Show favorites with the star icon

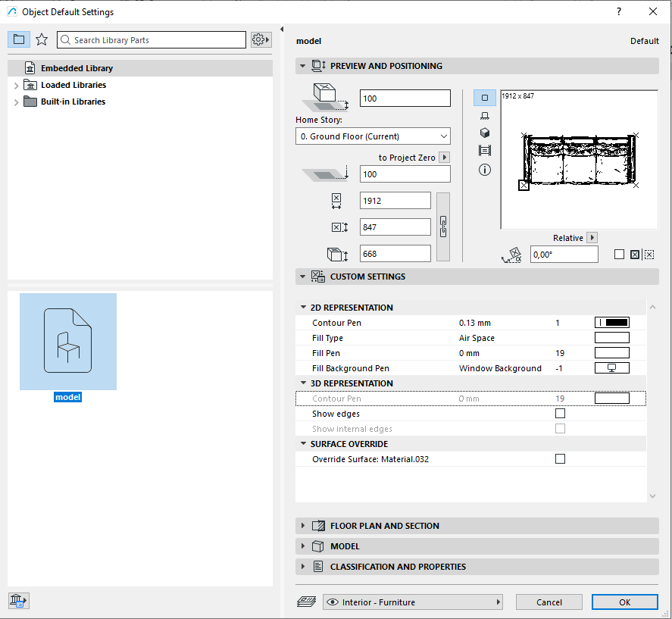coord(42,40)
